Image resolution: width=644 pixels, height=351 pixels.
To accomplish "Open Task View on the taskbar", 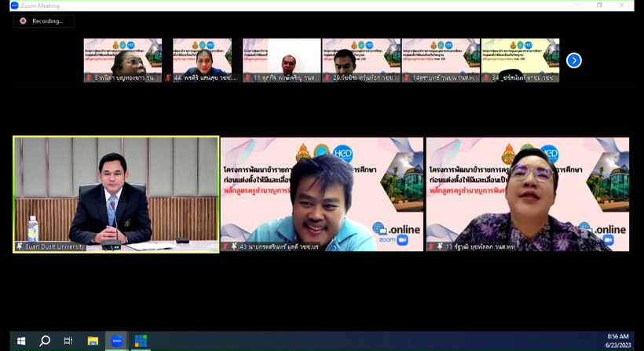I will (68, 341).
